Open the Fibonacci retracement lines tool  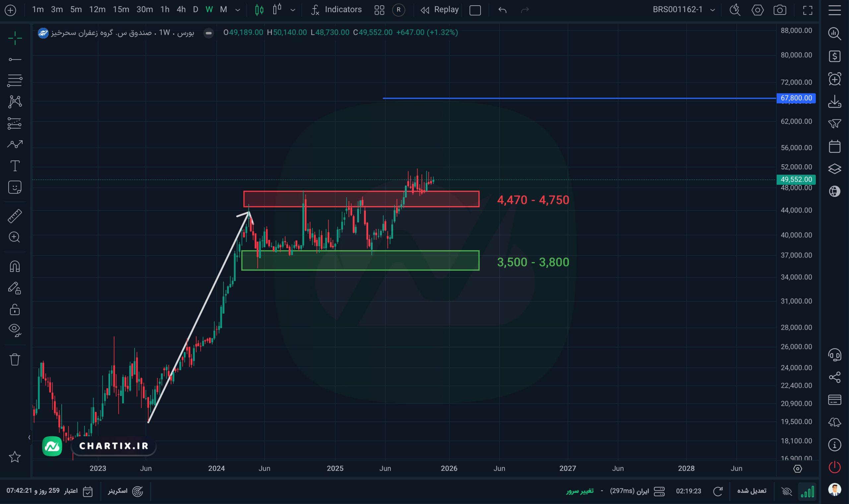click(15, 80)
